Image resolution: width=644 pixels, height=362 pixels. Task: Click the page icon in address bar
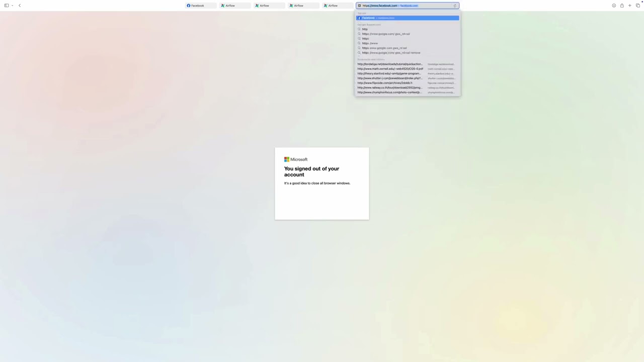pos(359,6)
